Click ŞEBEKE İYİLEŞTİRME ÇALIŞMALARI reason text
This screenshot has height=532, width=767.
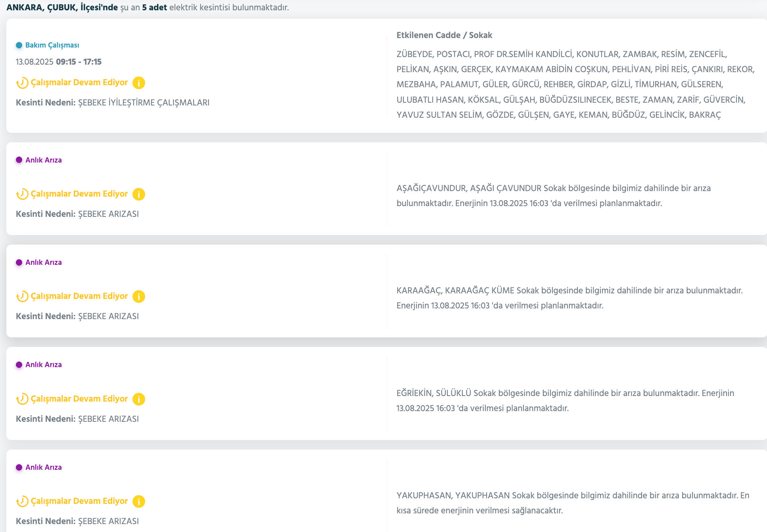[x=144, y=103]
